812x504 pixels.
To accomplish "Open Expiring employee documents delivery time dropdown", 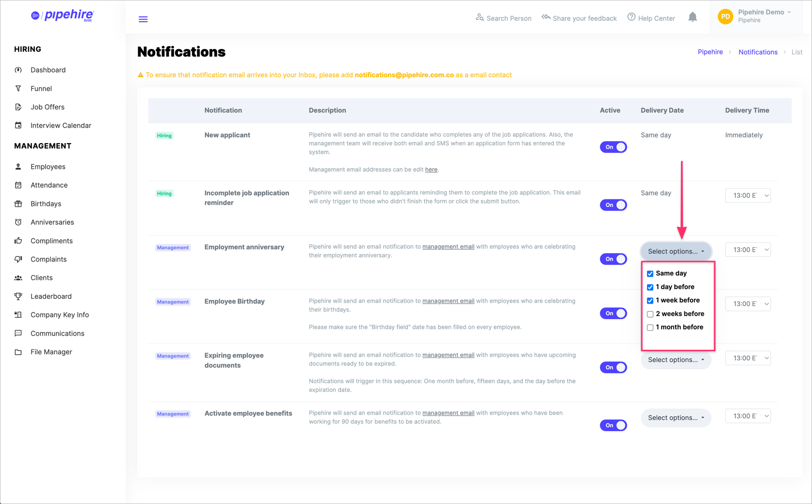I will (748, 358).
